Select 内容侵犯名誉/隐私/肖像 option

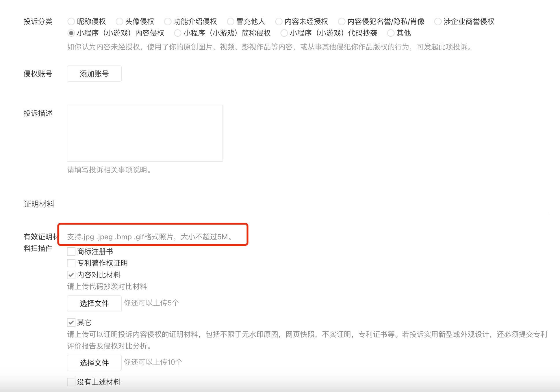pos(342,22)
